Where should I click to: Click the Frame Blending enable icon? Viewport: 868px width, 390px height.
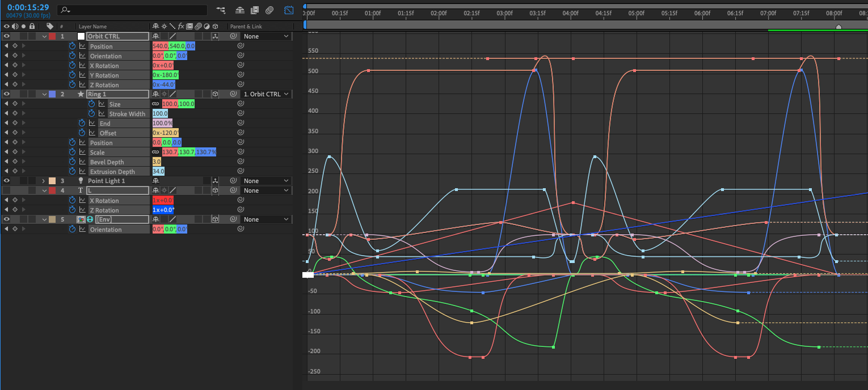click(255, 10)
